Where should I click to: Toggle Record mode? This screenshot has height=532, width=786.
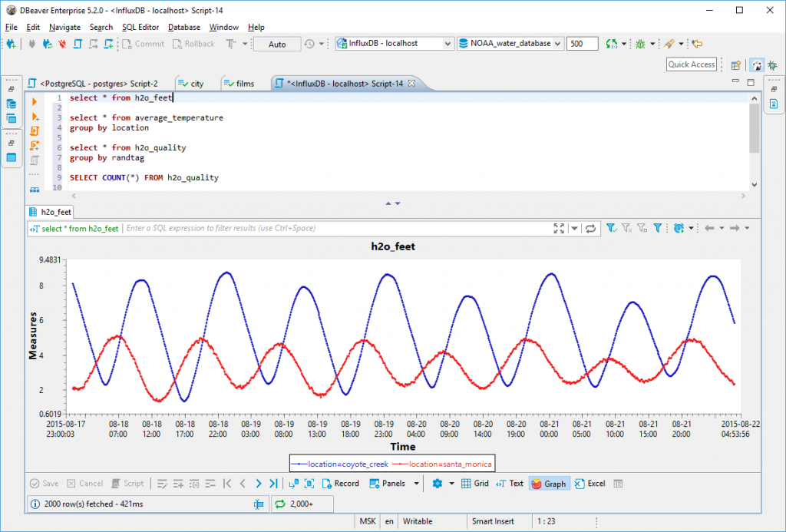point(340,484)
